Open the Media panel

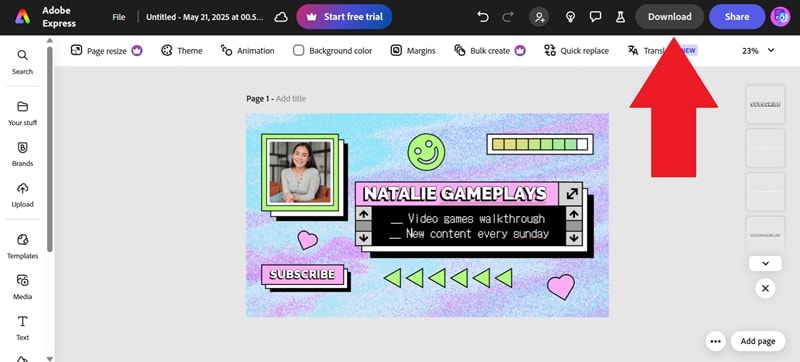[x=22, y=287]
